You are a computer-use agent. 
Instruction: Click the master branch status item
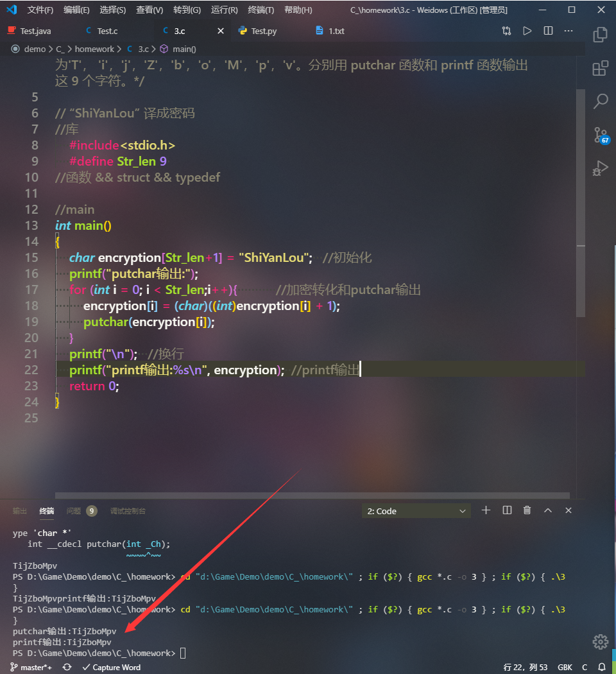(x=31, y=668)
